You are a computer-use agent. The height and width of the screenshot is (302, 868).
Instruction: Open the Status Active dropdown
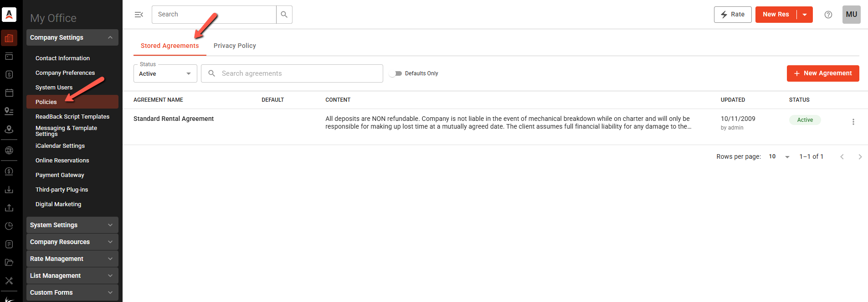click(165, 73)
